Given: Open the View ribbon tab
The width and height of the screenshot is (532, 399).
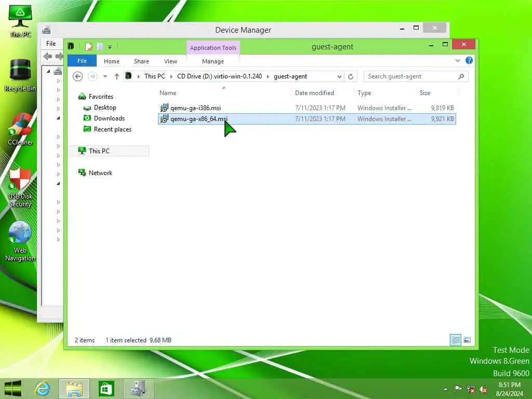Looking at the screenshot, I should tap(170, 61).
